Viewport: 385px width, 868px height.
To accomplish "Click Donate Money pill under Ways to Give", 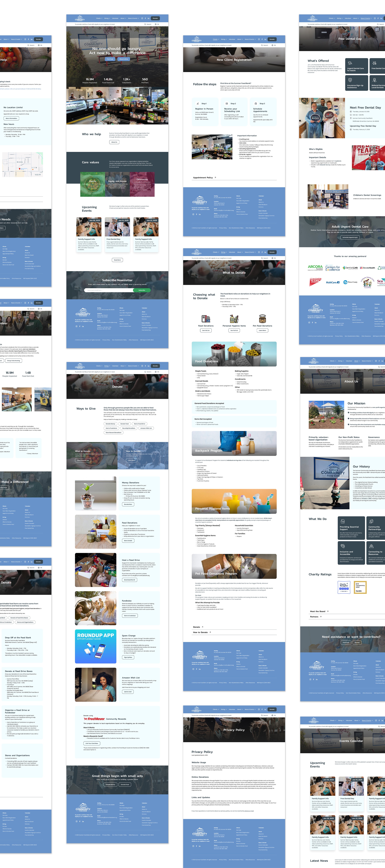I will pos(111,424).
